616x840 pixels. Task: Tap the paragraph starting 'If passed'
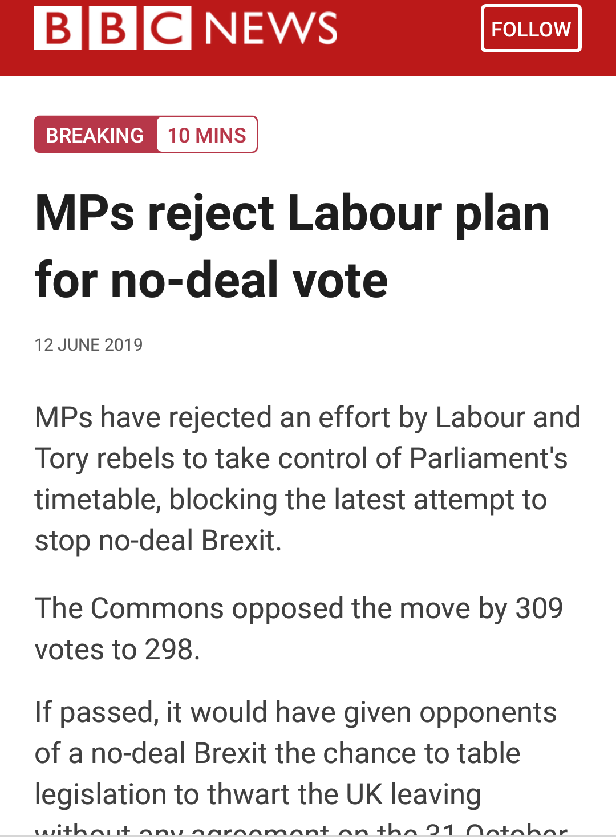[x=295, y=753]
